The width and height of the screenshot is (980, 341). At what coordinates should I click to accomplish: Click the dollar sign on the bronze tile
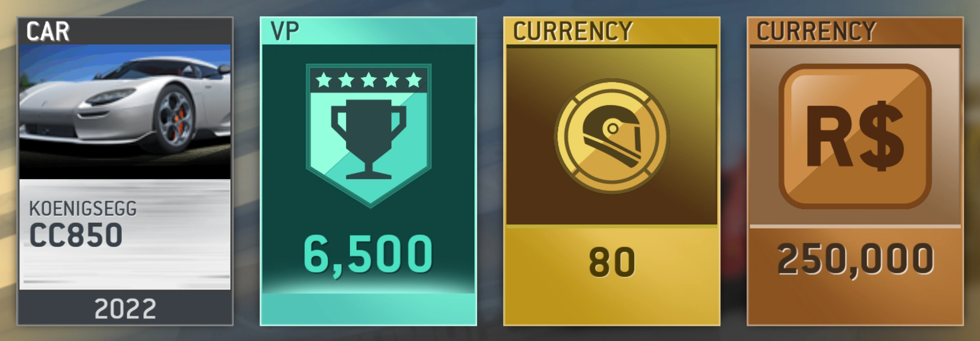coord(881,136)
